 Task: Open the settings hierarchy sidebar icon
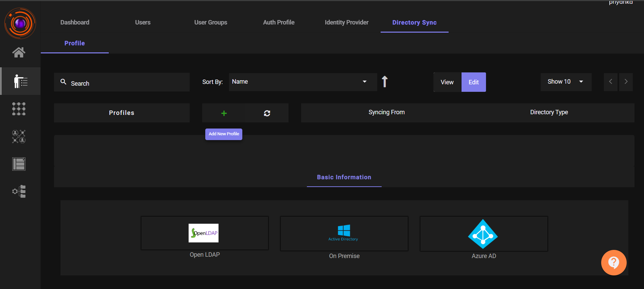point(19,191)
